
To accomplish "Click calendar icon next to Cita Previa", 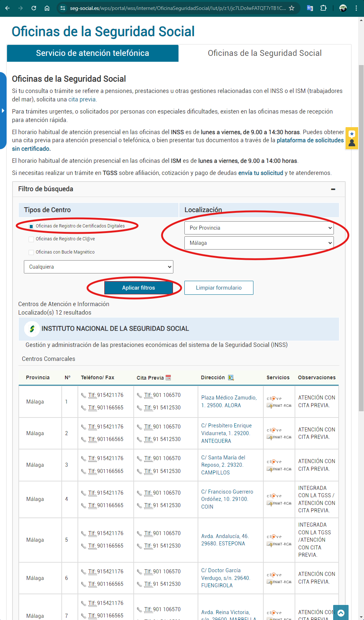I will tap(169, 377).
